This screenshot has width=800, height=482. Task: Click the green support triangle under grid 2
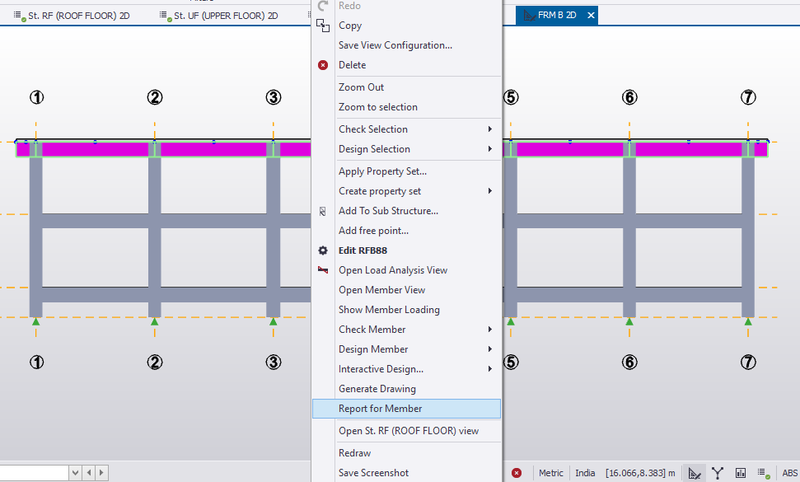(155, 321)
